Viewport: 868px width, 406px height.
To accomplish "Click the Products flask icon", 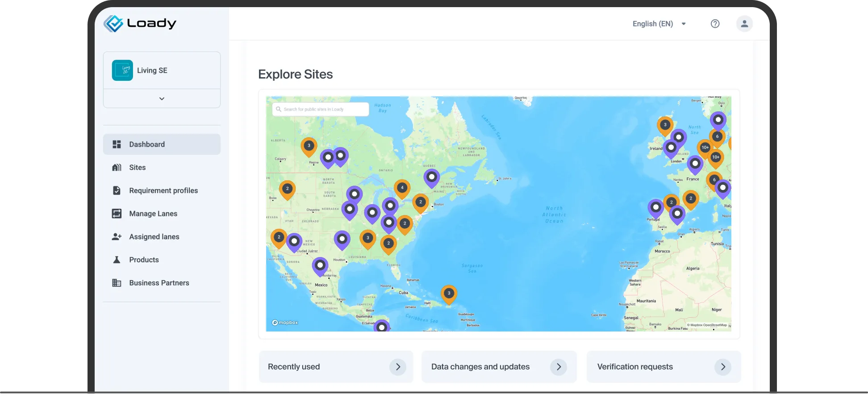I will pos(117,260).
